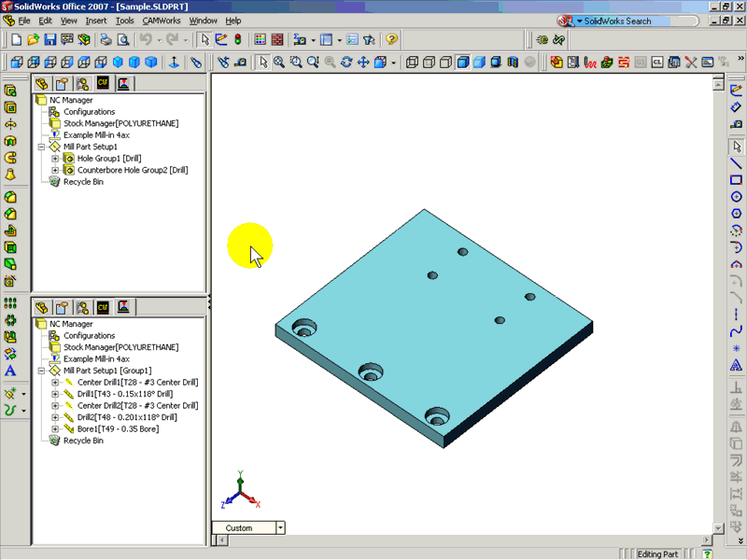Click the New document icon

click(x=16, y=39)
